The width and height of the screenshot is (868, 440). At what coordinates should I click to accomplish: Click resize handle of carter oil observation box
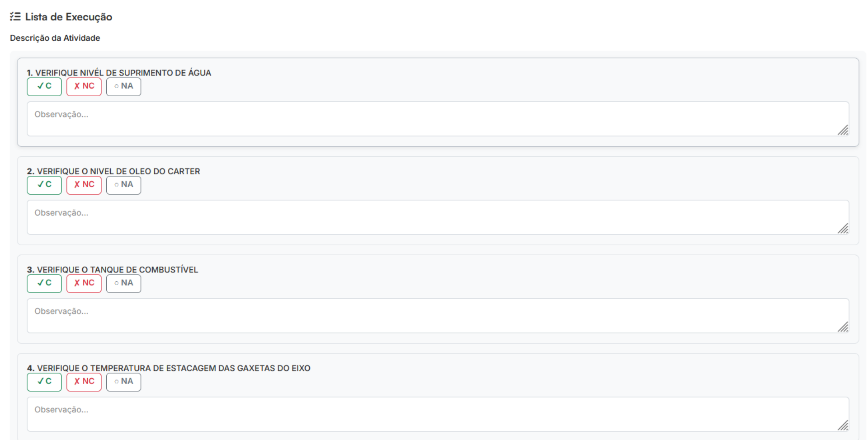pyautogui.click(x=843, y=229)
